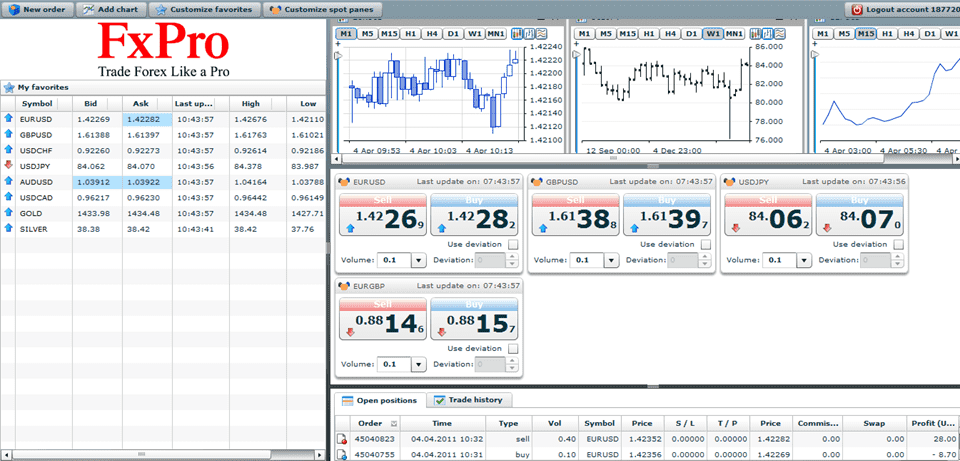
Task: Open the Volume dropdown in the EURGBP pane
Action: pyautogui.click(x=418, y=365)
